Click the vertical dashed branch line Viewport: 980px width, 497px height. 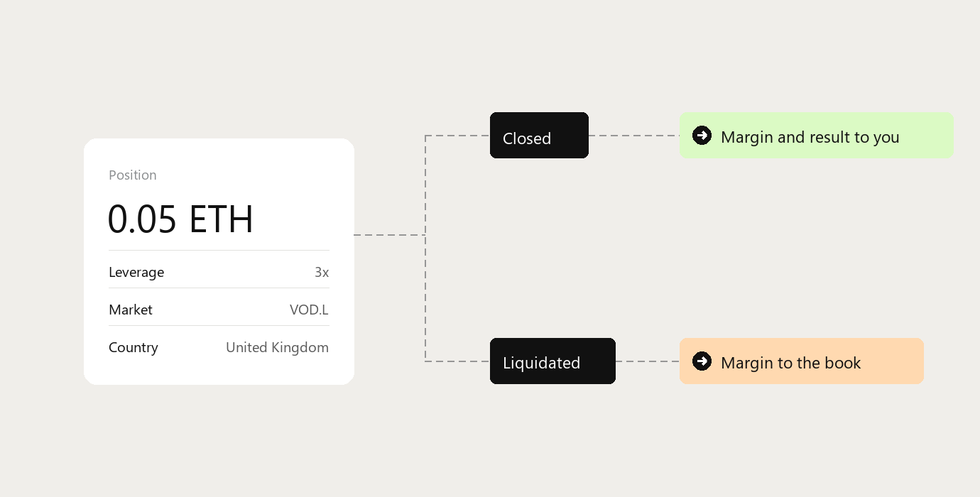pyautogui.click(x=425, y=248)
